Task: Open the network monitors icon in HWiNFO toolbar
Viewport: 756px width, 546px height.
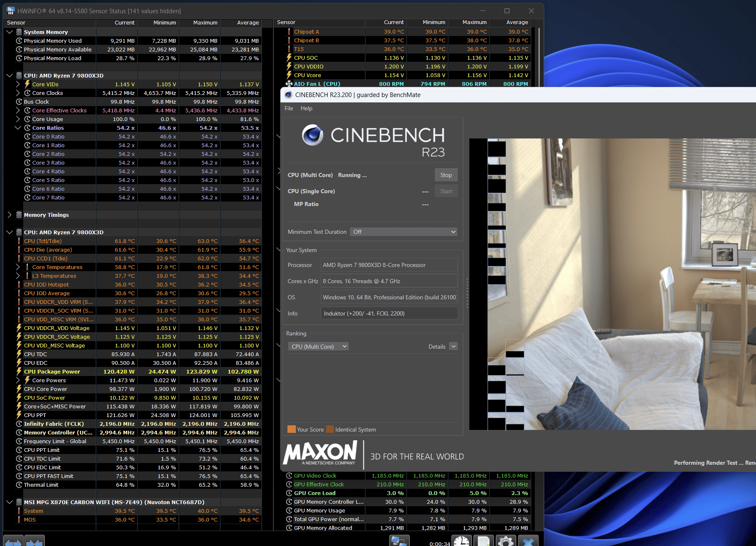Action: coord(399,541)
